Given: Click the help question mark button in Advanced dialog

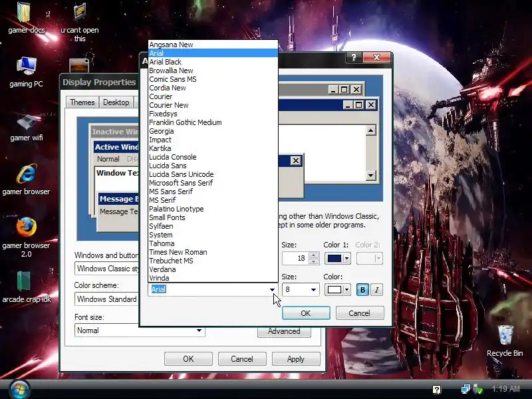Looking at the screenshot, I should [354, 57].
